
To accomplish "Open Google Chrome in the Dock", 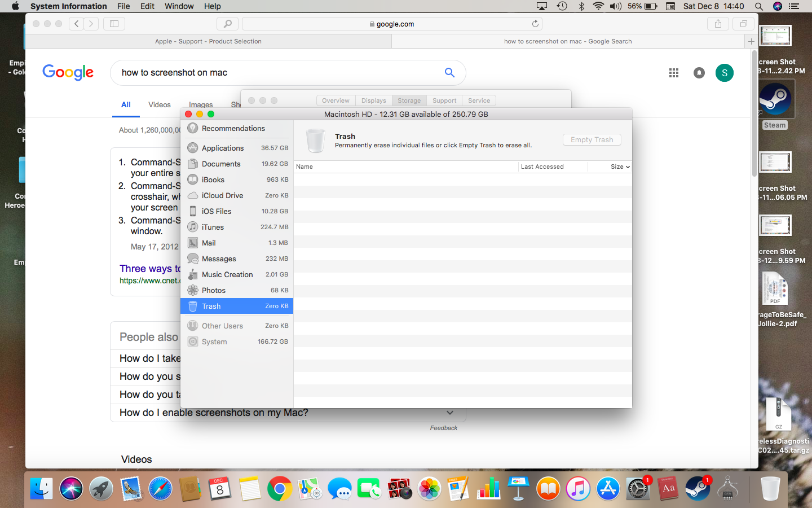I will pyautogui.click(x=280, y=489).
